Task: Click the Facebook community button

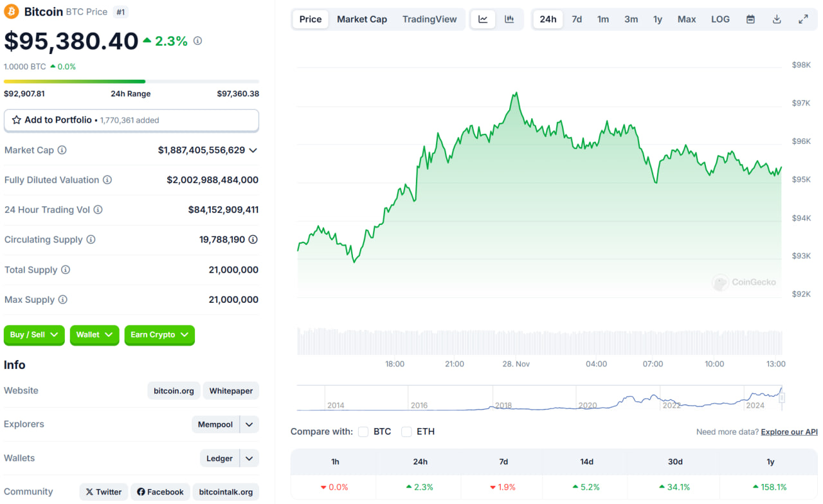Action: coord(160,492)
